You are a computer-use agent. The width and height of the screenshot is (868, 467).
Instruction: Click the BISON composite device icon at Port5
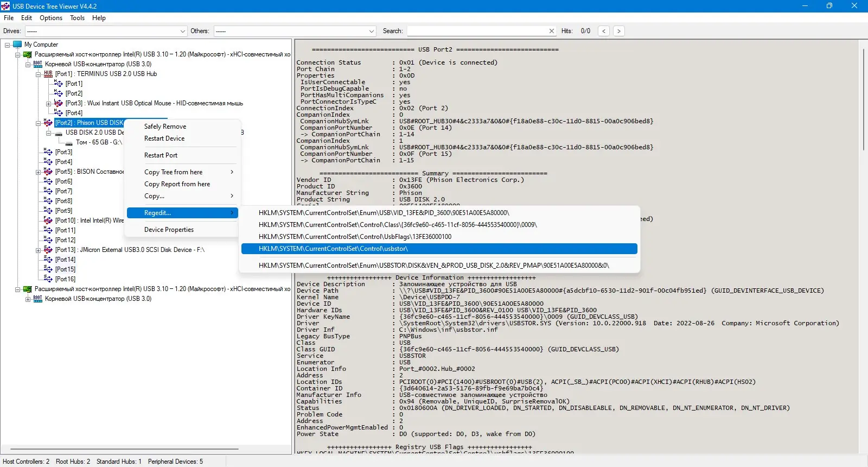point(48,172)
